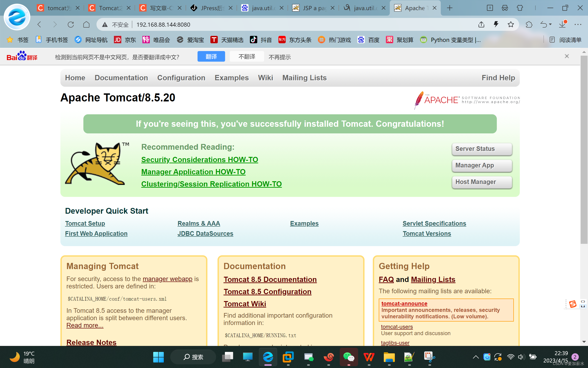The height and width of the screenshot is (368, 588).
Task: Click the skin shirt icon in title bar
Action: click(520, 8)
